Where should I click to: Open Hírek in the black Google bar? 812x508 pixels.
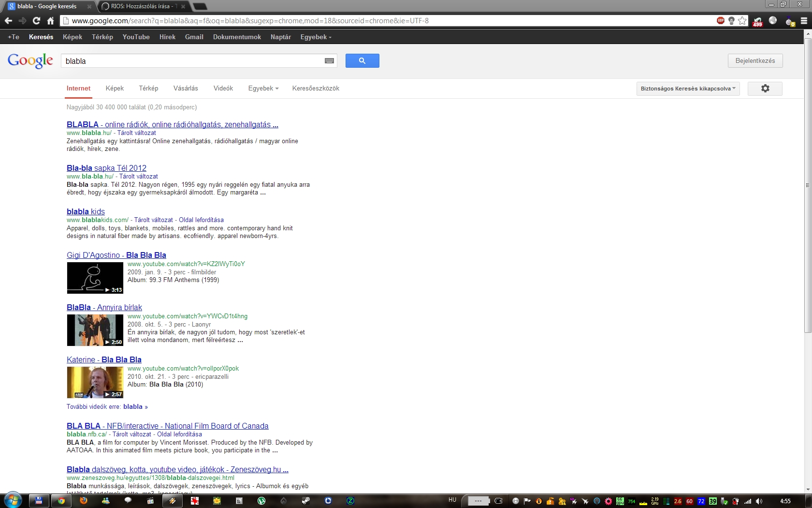[x=167, y=37]
